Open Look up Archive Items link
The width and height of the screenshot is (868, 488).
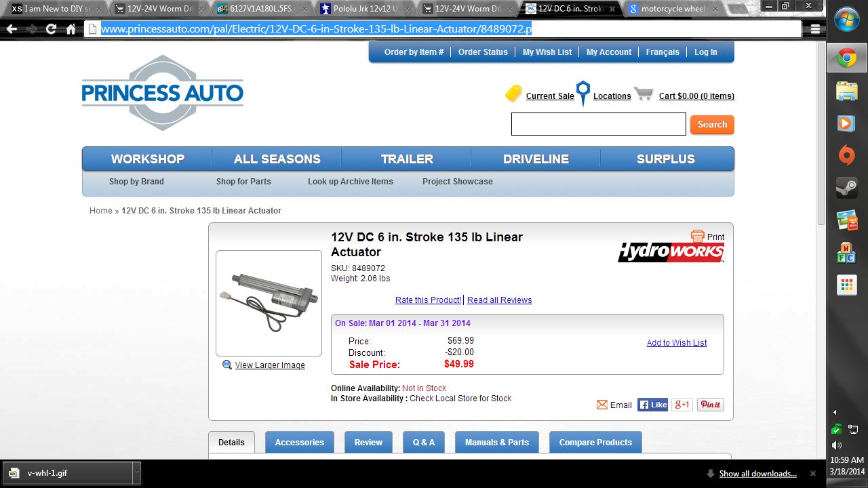click(351, 182)
